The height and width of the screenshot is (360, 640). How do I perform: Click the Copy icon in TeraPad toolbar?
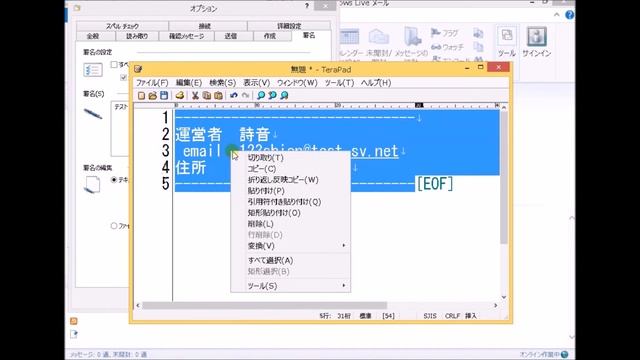point(207,96)
